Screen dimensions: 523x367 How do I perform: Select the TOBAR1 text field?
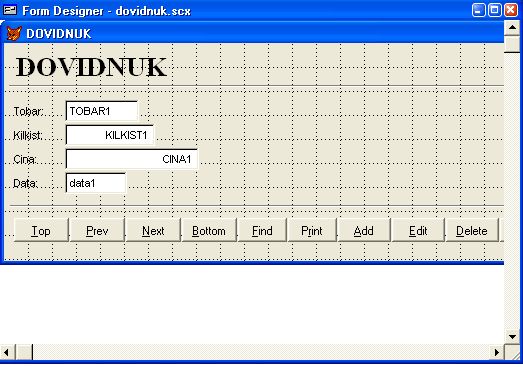coord(102,111)
